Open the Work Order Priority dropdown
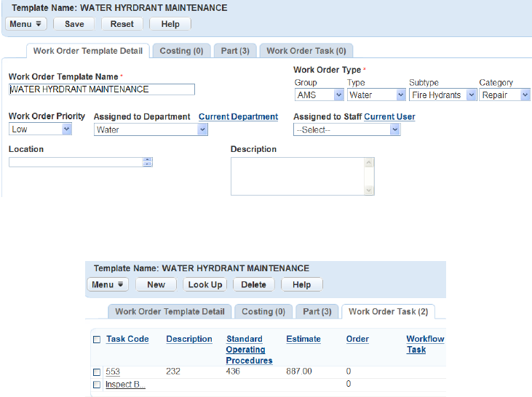532x397 pixels. click(41, 129)
